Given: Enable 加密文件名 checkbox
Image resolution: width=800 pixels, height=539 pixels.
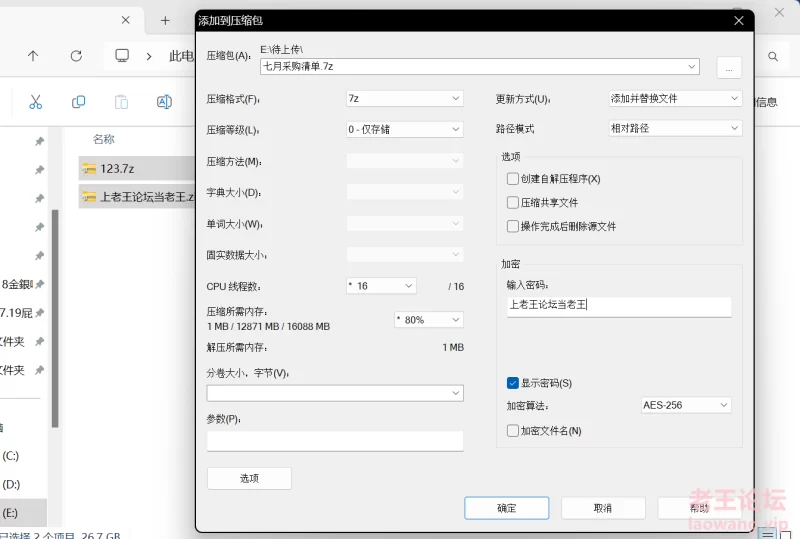Looking at the screenshot, I should click(513, 431).
